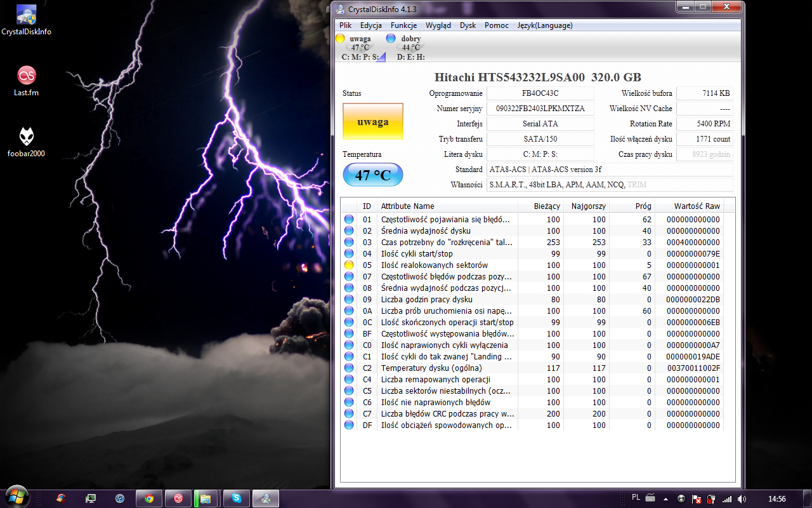Select the blue 'dobry' disk D: E: H:
The image size is (812, 508).
pyautogui.click(x=411, y=48)
